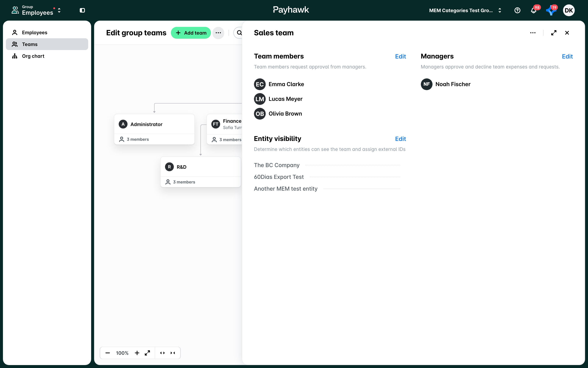This screenshot has height=368, width=588.
Task: Toggle the sidebar collapse icon
Action: 82,10
